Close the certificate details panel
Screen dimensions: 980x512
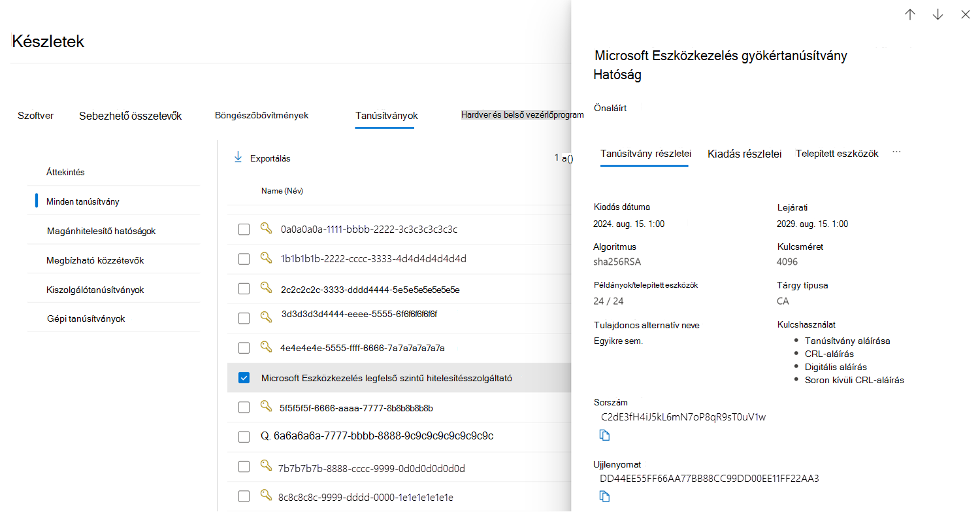point(966,15)
